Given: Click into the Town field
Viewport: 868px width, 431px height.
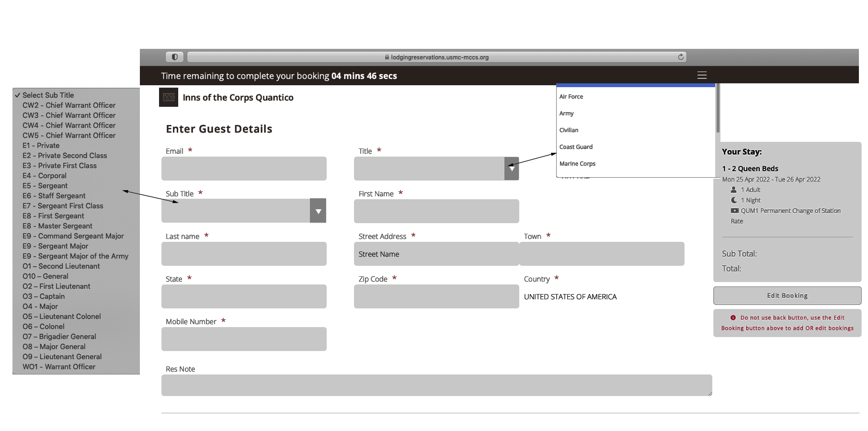Looking at the screenshot, I should pyautogui.click(x=602, y=254).
